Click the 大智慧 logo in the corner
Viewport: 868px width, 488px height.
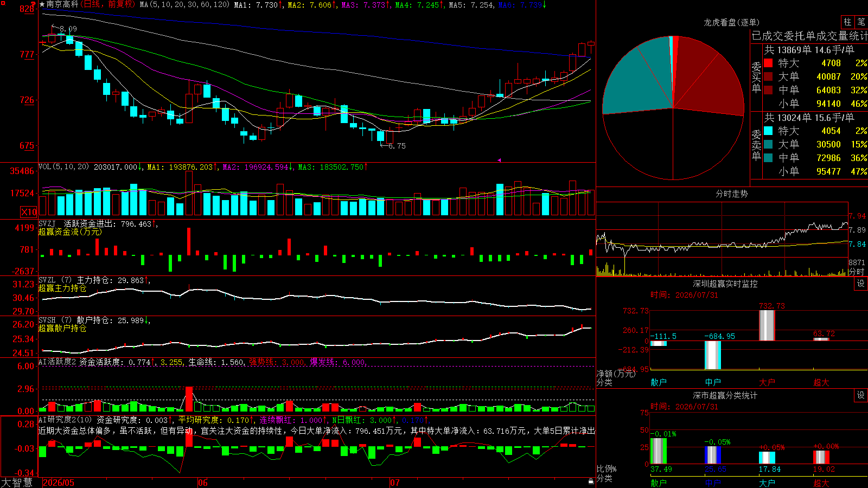17,483
